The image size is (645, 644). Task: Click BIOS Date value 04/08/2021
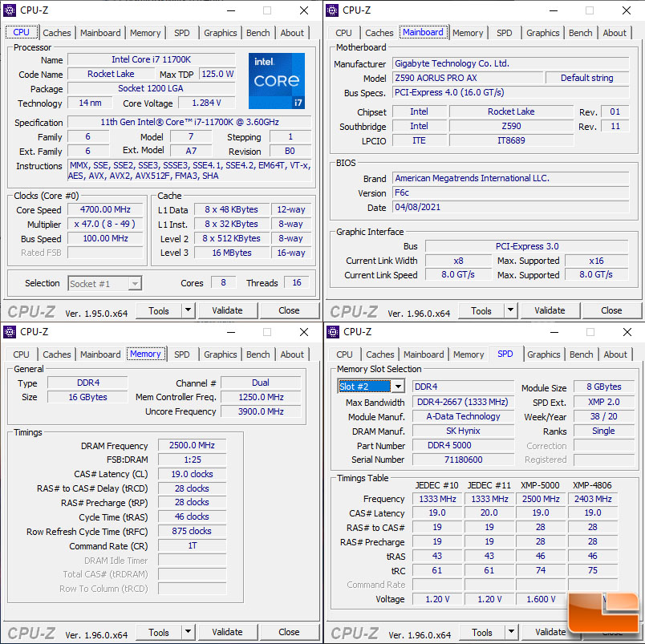(510, 207)
